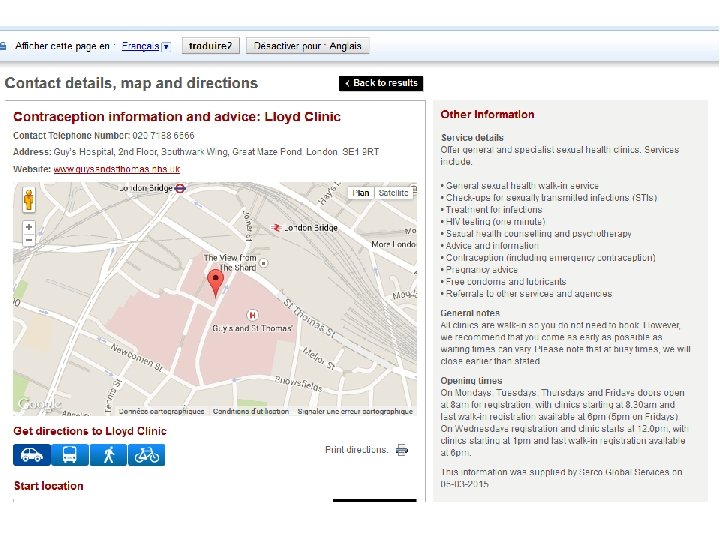This screenshot has width=720, height=540.
Task: Click the General notes subheading
Action: (470, 313)
